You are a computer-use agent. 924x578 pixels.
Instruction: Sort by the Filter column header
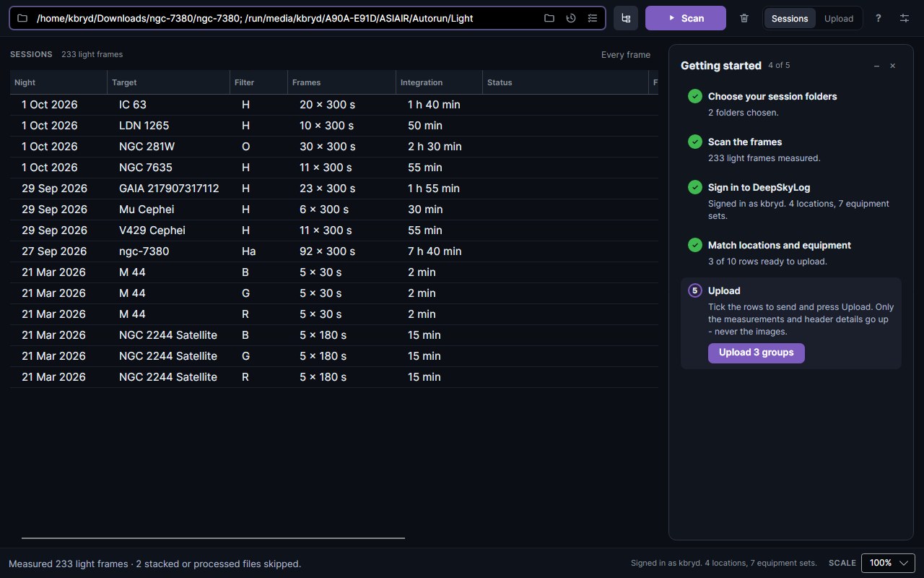point(259,82)
